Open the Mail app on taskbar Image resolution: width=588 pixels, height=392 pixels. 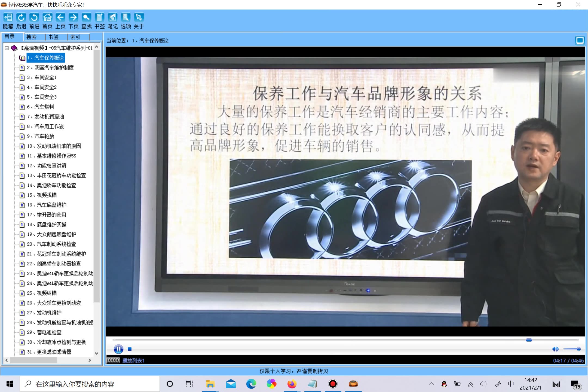point(231,384)
